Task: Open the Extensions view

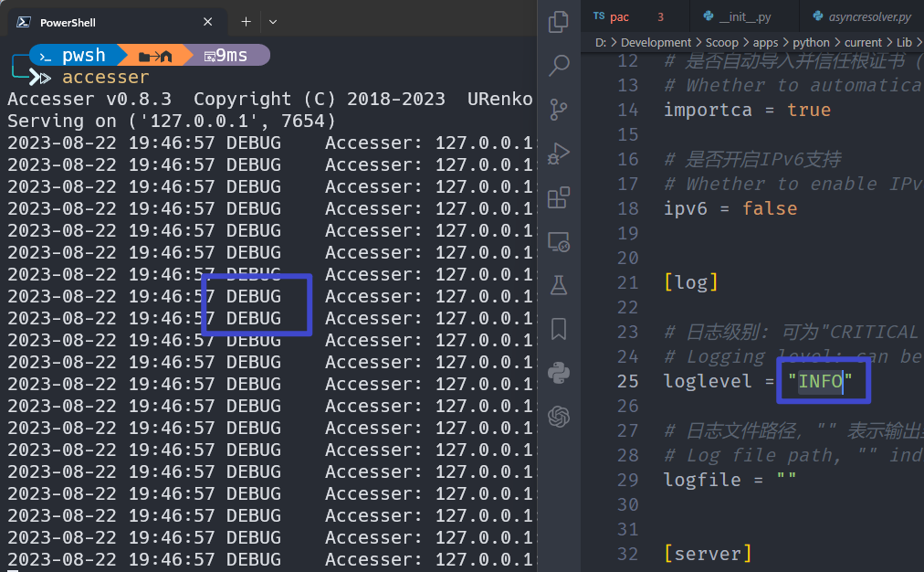Action: (x=558, y=196)
